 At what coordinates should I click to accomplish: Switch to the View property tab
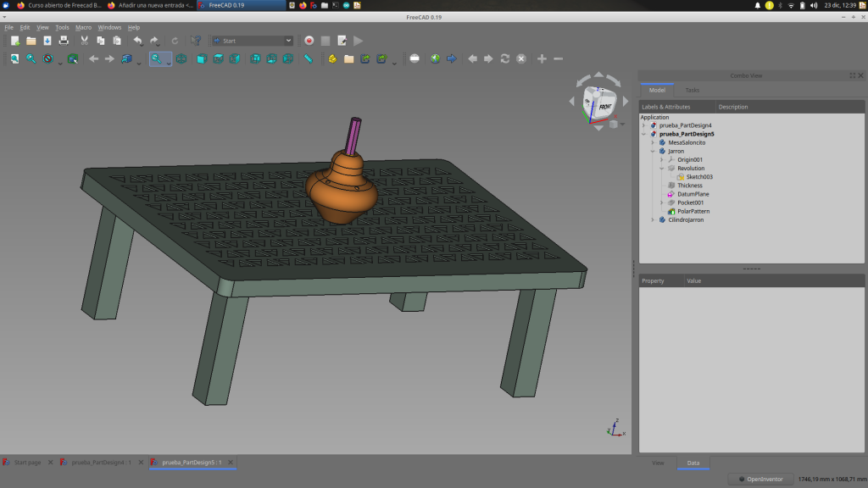[x=658, y=463]
